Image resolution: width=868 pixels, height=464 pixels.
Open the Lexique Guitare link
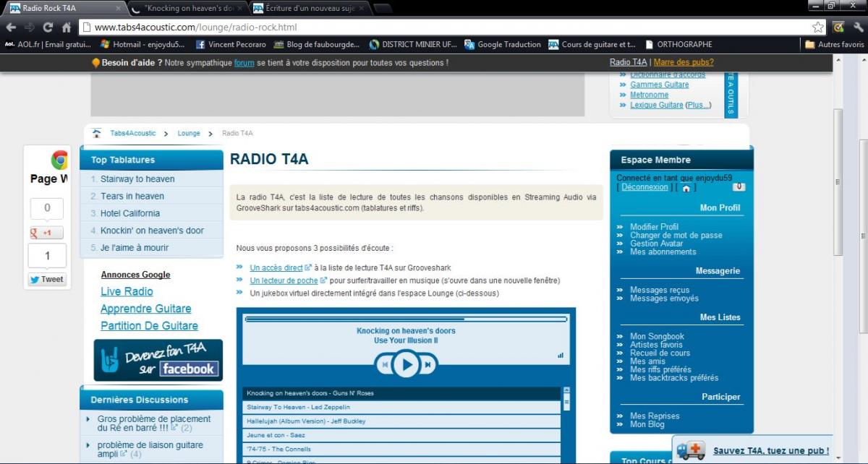656,105
